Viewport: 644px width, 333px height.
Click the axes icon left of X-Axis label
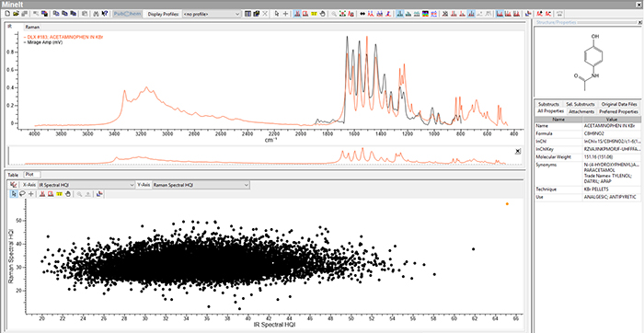(13, 185)
